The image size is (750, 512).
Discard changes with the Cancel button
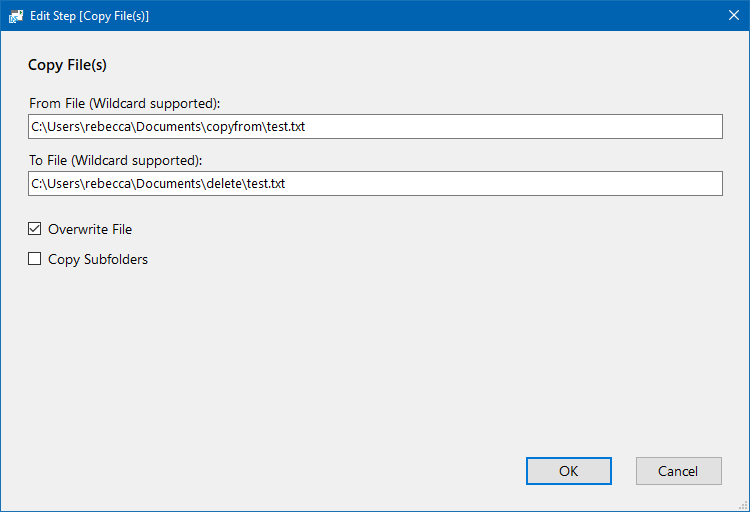(678, 471)
